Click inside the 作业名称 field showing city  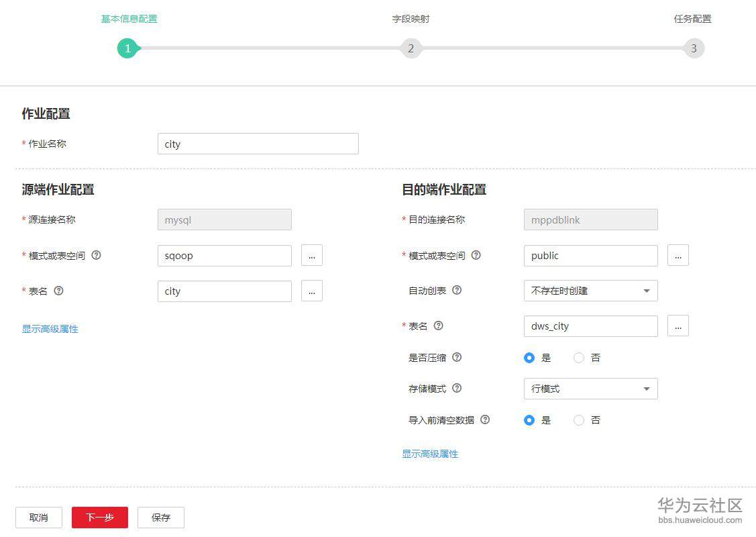(x=258, y=143)
